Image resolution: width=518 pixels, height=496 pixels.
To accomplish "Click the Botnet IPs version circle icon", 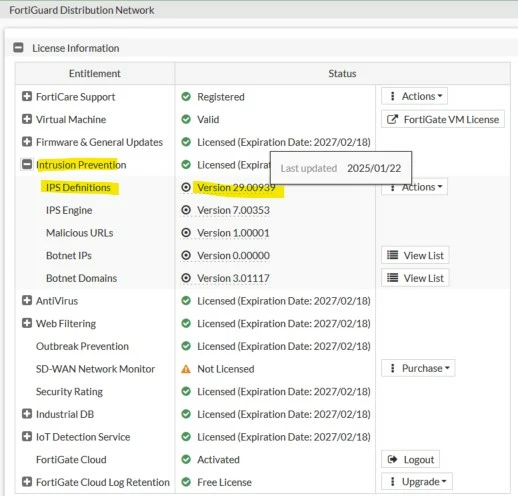I will coord(186,255).
